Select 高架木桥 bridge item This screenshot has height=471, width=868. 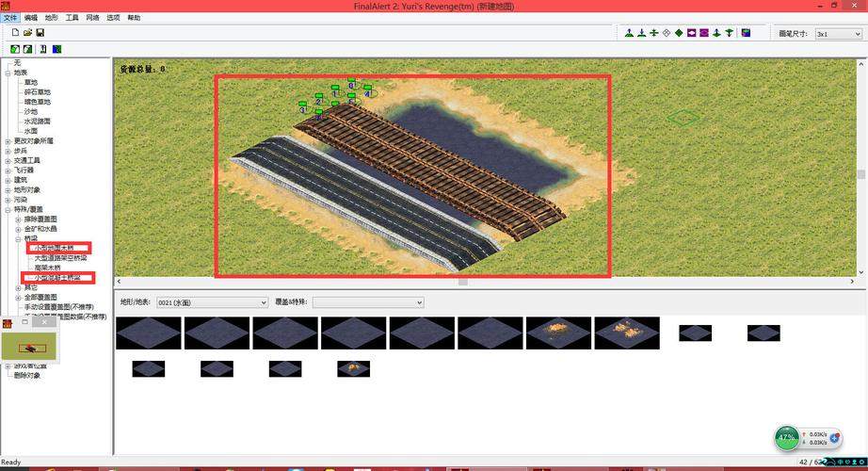coord(48,268)
